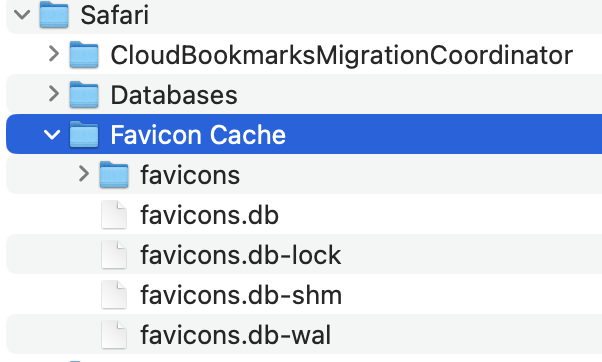The height and width of the screenshot is (362, 602).
Task: Select the CloudBookmarksMigrationCoordinator row label
Action: (342, 55)
